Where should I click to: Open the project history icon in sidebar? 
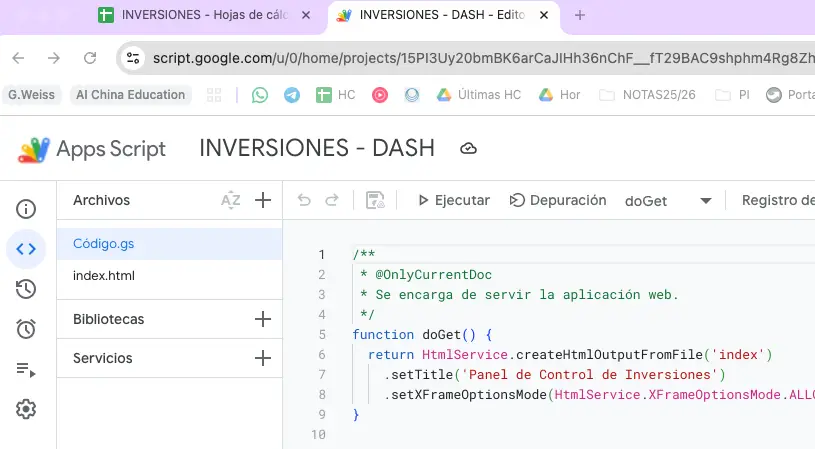(x=26, y=289)
